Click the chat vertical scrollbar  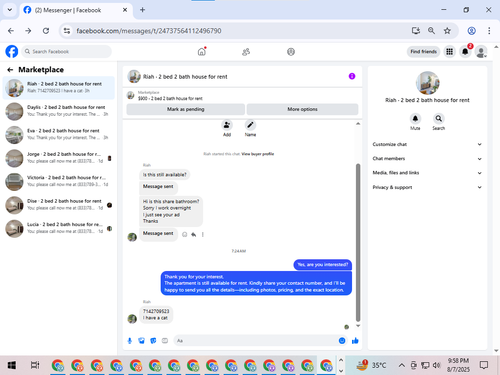click(x=358, y=242)
